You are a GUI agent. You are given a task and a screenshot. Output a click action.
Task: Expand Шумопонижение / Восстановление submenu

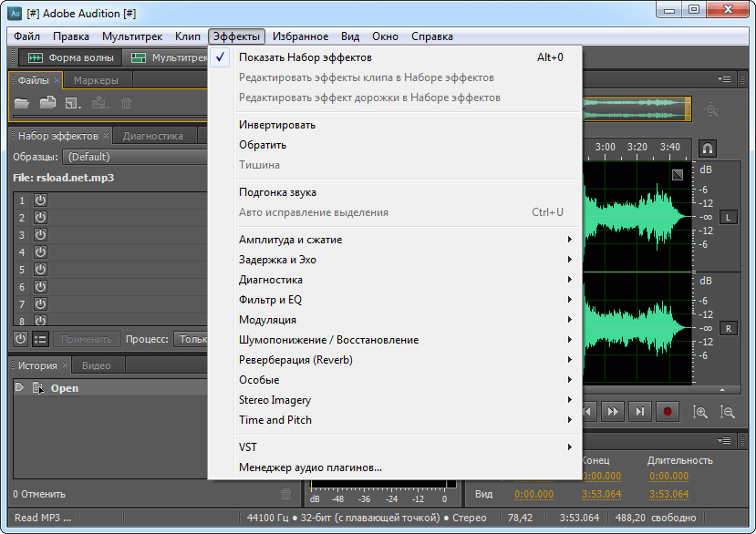point(408,340)
